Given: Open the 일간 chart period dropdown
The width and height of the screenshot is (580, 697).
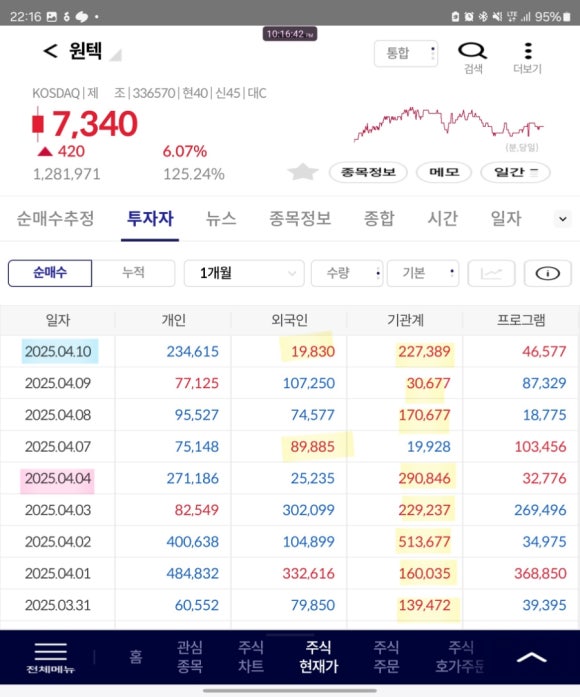Looking at the screenshot, I should (x=516, y=172).
